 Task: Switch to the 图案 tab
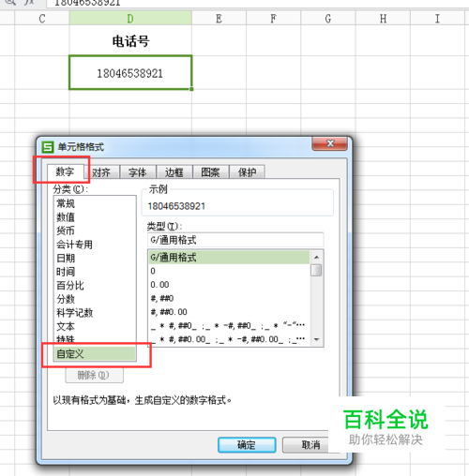tap(210, 172)
